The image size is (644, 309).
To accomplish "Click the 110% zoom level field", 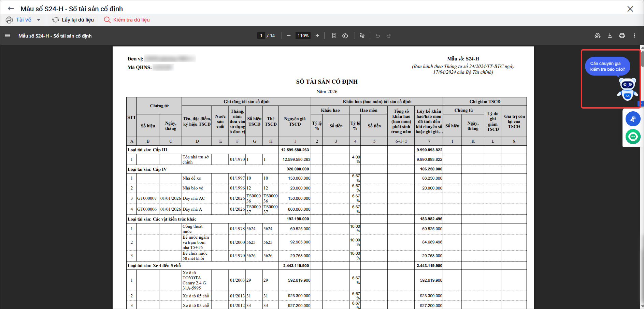I will pos(303,36).
